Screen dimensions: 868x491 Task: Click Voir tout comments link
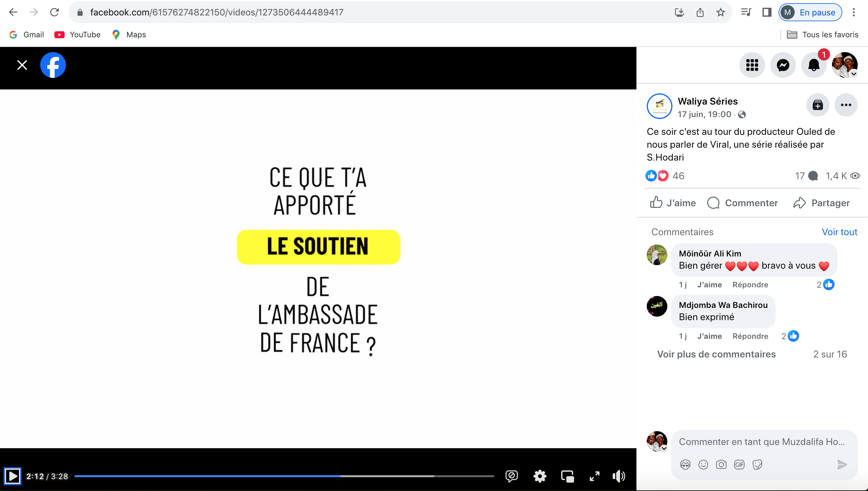click(x=839, y=232)
